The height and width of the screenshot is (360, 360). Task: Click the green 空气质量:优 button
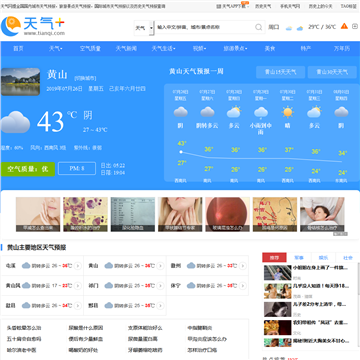point(28,169)
